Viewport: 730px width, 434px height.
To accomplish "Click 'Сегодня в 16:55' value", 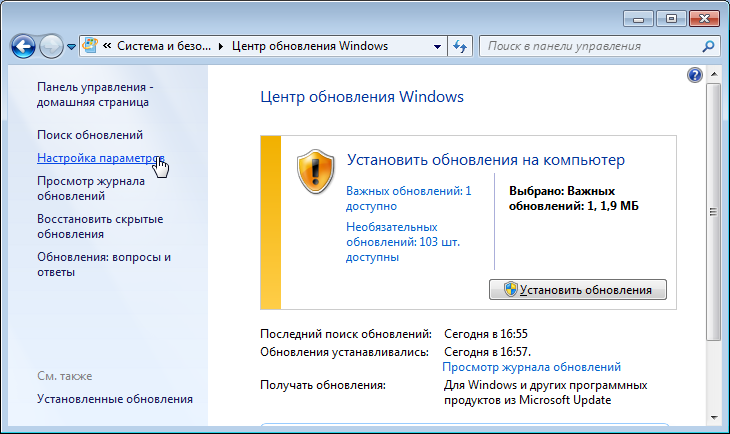I will point(486,334).
